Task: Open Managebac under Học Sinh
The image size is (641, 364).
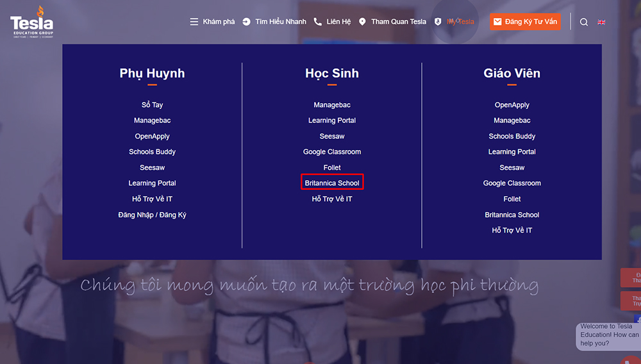Action: point(332,105)
